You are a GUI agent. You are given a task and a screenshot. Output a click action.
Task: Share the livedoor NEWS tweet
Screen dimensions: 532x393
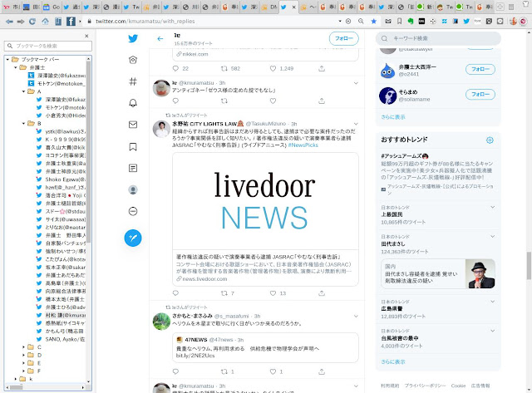pyautogui.click(x=322, y=293)
